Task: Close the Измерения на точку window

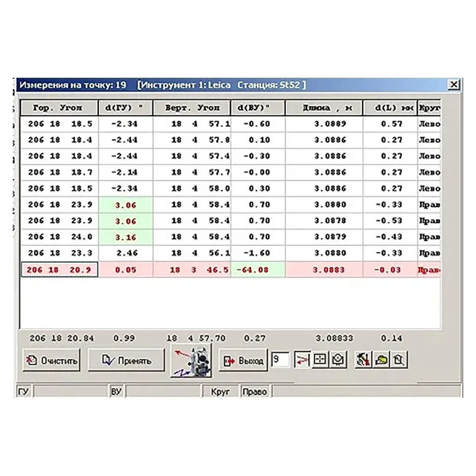Action: (454, 84)
